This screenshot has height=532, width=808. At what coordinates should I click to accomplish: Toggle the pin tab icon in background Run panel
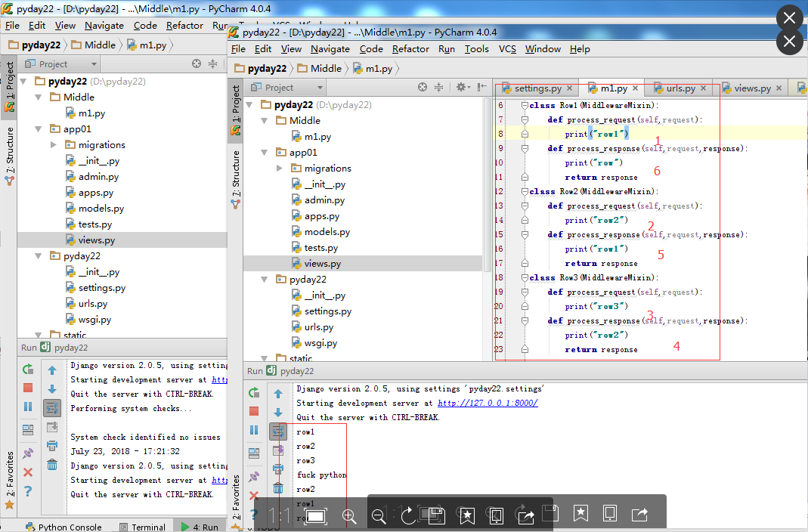28,453
